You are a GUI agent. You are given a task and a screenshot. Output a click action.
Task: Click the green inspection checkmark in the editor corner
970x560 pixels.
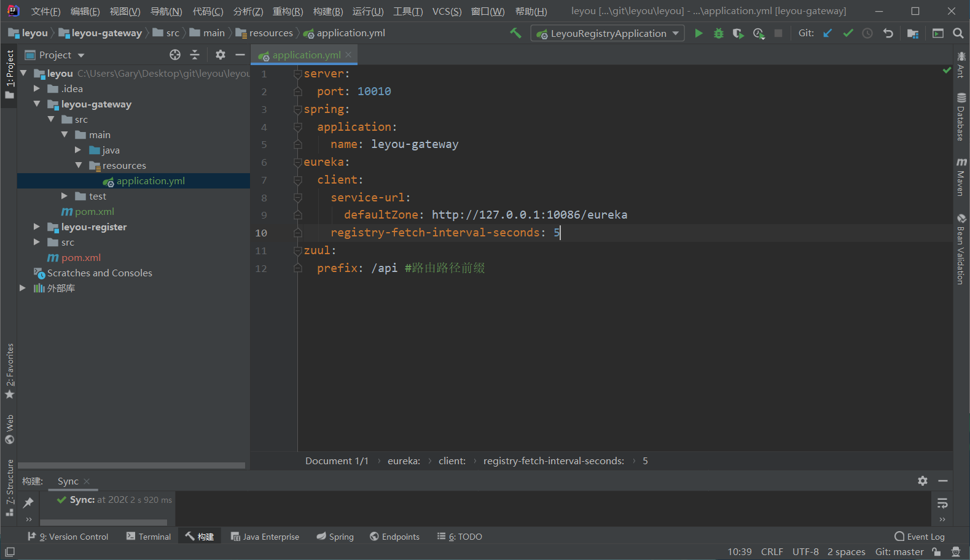pos(947,71)
